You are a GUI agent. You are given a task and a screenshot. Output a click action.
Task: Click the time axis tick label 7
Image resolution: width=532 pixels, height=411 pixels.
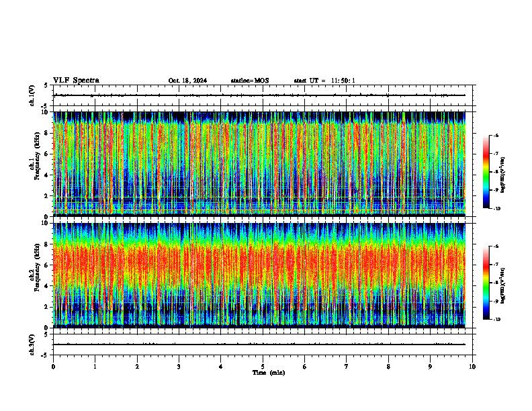347,367
